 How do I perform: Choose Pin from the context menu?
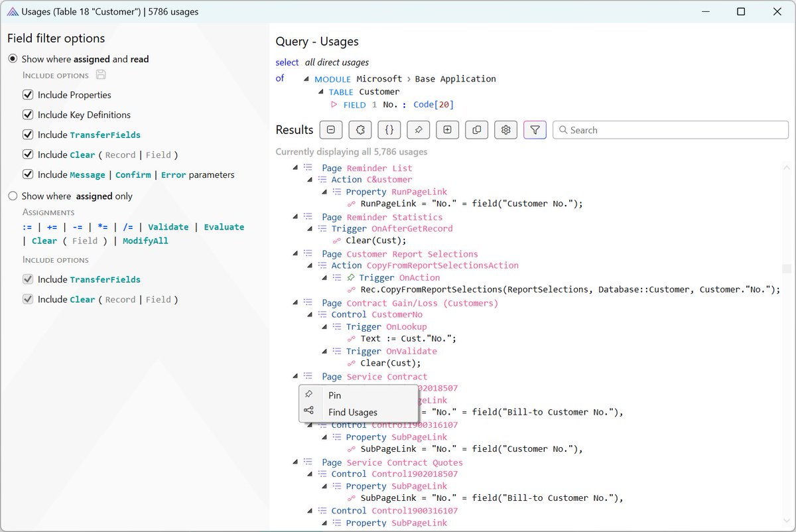coord(358,395)
